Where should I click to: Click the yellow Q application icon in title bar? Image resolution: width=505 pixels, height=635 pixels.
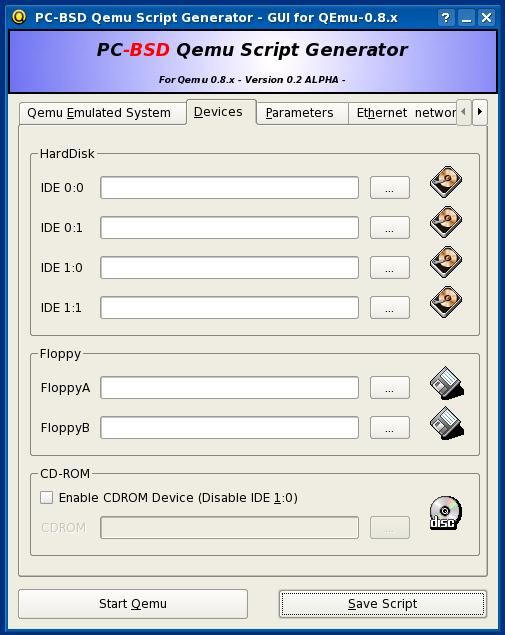[x=19, y=17]
